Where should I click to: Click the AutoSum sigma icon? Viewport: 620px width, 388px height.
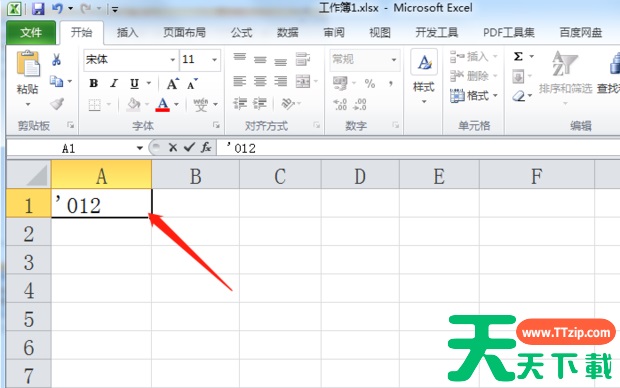(518, 57)
